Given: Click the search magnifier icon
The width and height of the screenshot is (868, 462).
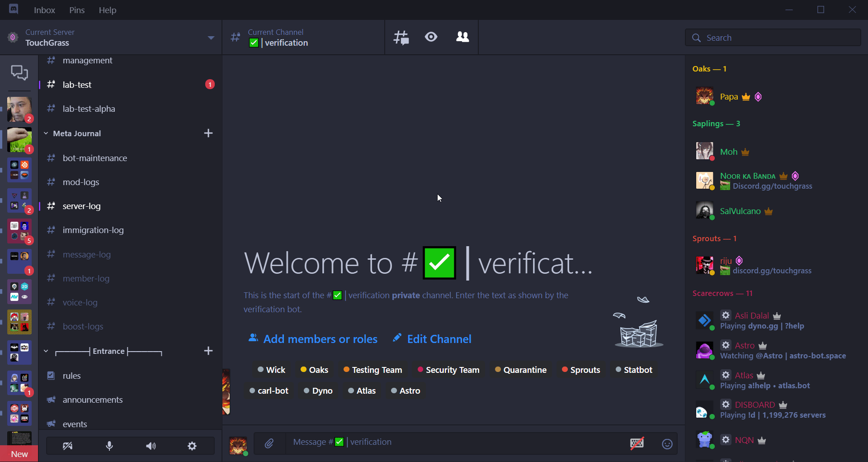Looking at the screenshot, I should (696, 38).
